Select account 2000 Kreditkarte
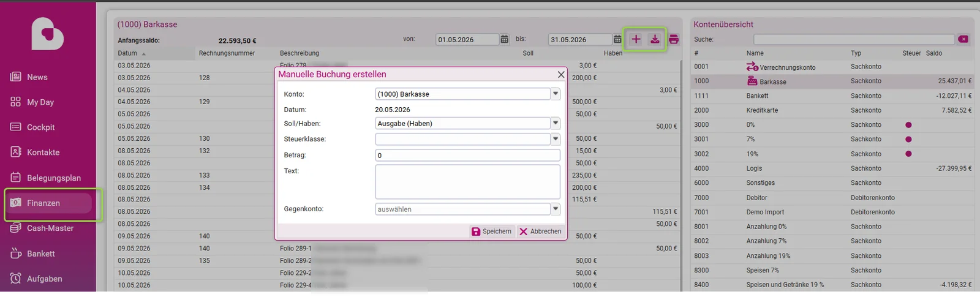This screenshot has width=980, height=297. click(832, 110)
